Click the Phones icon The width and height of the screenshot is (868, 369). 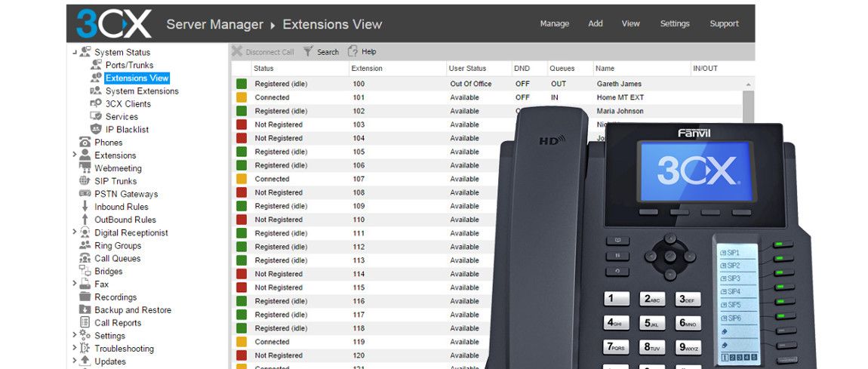point(85,142)
